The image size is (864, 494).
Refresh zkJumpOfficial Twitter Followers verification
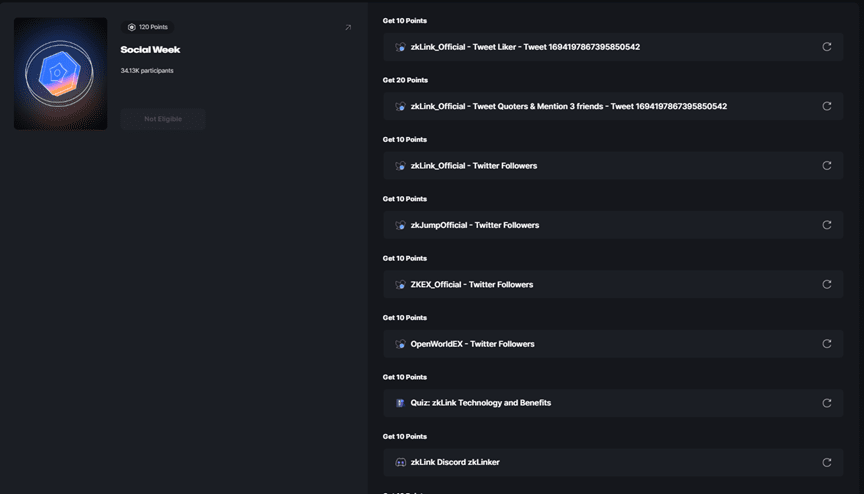pyautogui.click(x=827, y=225)
